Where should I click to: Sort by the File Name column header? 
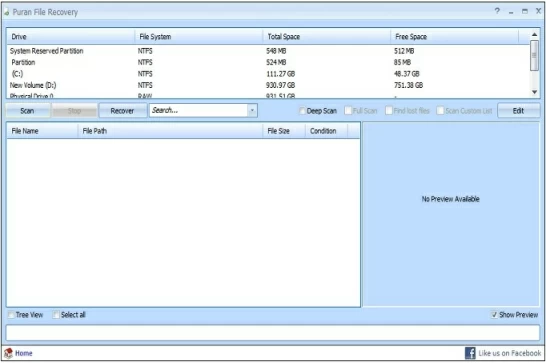coord(42,131)
